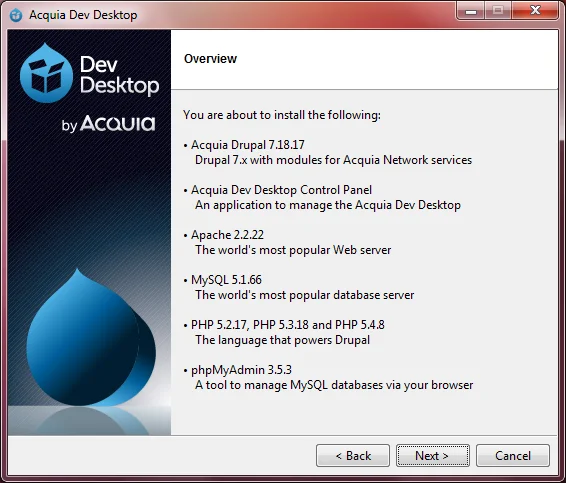Click the Acquia Dev Desktop title bar icon
Image resolution: width=566 pixels, height=483 pixels.
pyautogui.click(x=16, y=15)
